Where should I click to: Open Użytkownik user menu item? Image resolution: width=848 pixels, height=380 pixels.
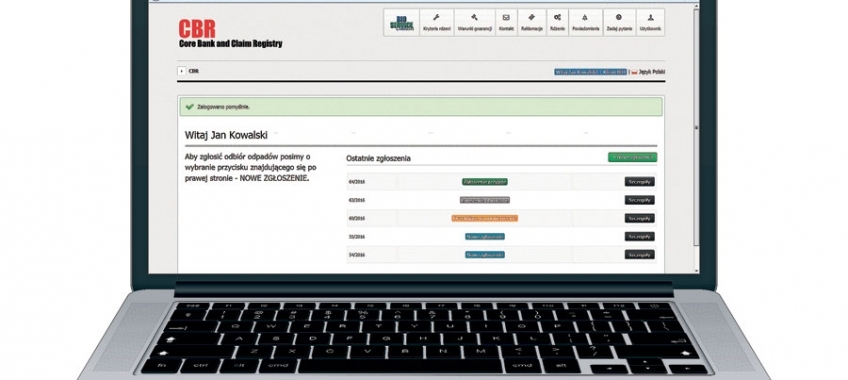pyautogui.click(x=650, y=23)
